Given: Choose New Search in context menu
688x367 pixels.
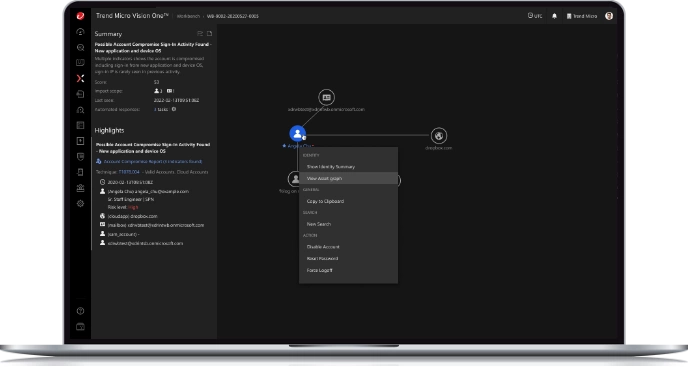Looking at the screenshot, I should point(348,224).
